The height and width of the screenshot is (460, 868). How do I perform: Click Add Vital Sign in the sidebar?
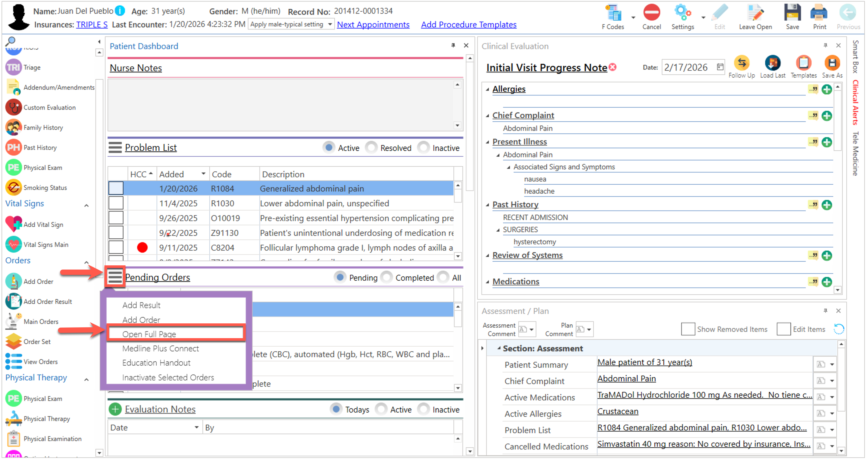43,225
